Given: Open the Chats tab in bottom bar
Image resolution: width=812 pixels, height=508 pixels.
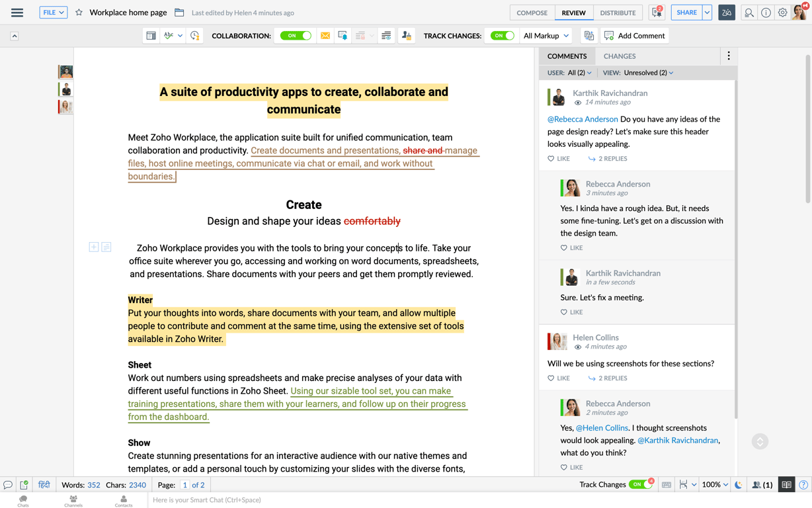Looking at the screenshot, I should point(23,501).
